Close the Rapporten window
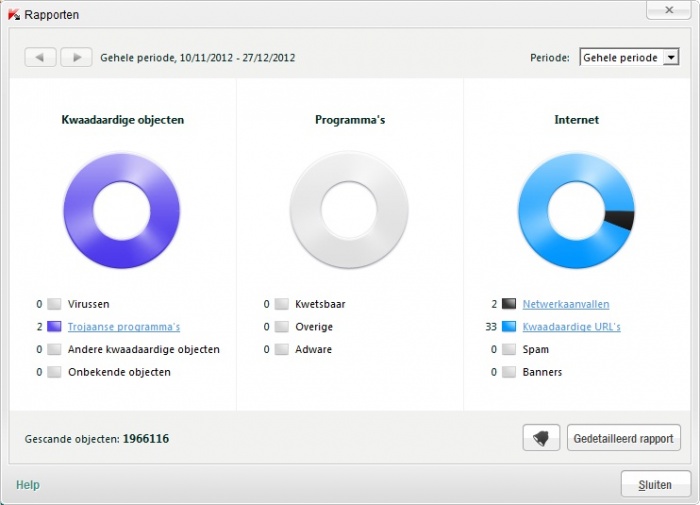 668,10
